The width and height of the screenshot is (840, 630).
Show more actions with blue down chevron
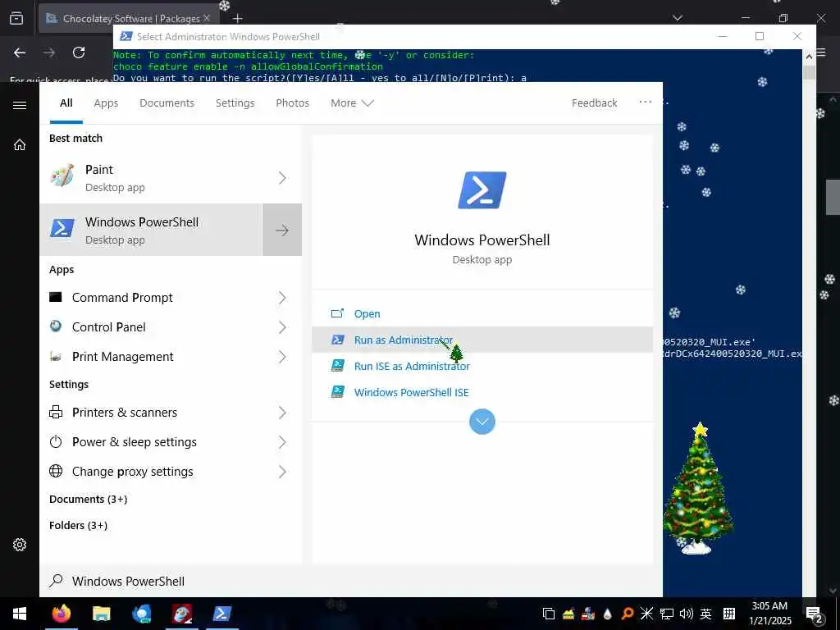[482, 422]
